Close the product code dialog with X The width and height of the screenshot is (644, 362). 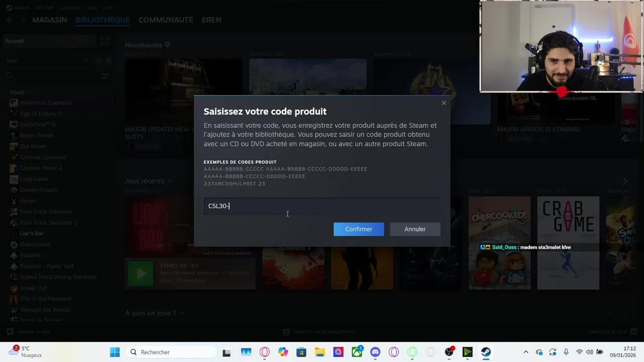pyautogui.click(x=444, y=103)
